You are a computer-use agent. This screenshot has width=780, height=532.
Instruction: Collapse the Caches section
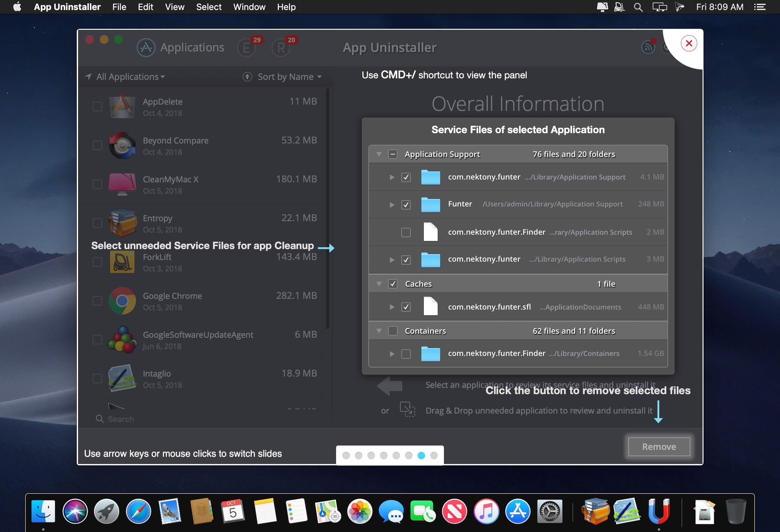tap(379, 284)
